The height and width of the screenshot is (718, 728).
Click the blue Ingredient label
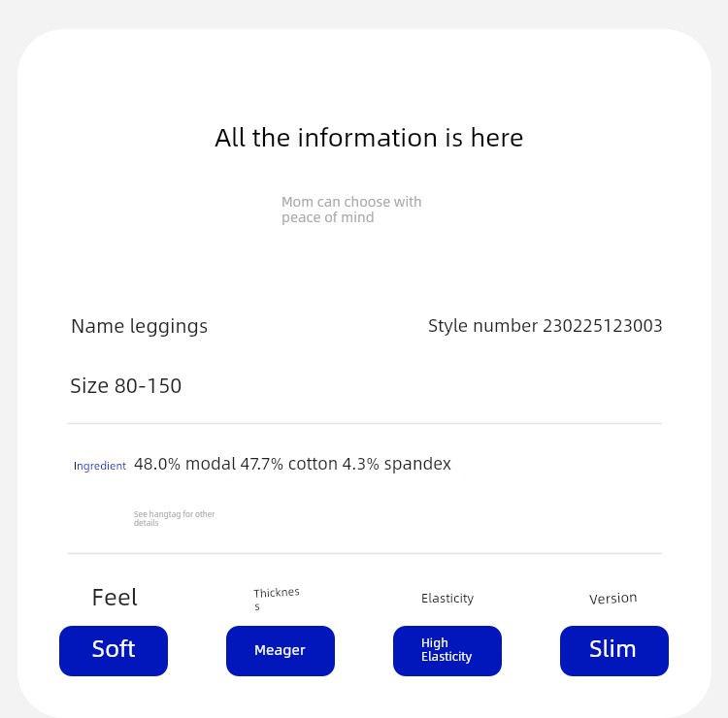[x=100, y=466]
